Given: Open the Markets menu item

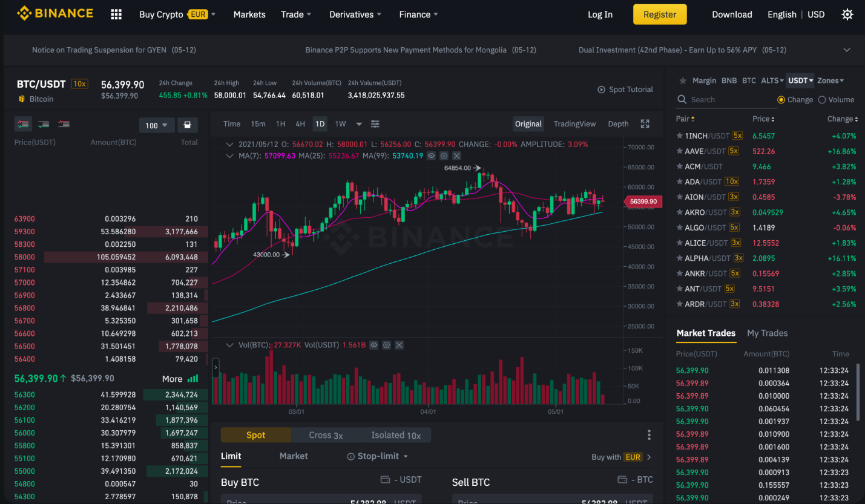Looking at the screenshot, I should [x=249, y=15].
